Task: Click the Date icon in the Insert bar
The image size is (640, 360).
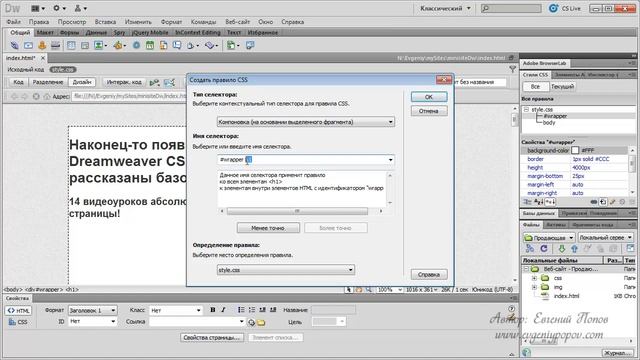Action: coord(150,45)
